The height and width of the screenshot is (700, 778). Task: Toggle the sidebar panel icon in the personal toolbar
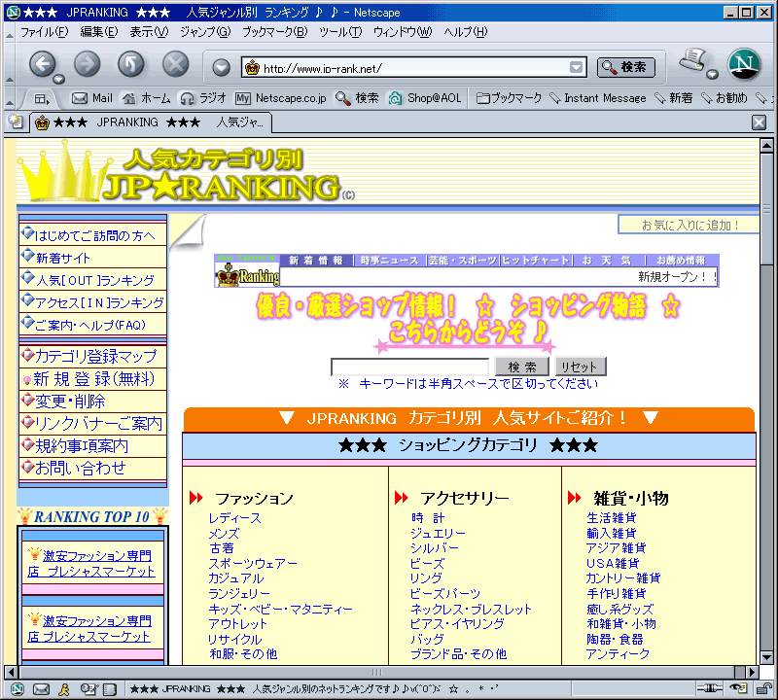[42, 99]
